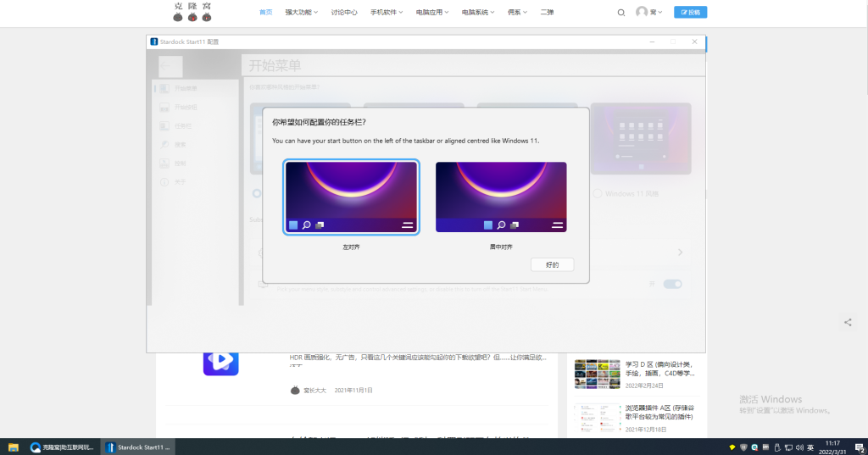868x455 pixels.
Task: Click the VM tray icon
Action: [x=765, y=447]
